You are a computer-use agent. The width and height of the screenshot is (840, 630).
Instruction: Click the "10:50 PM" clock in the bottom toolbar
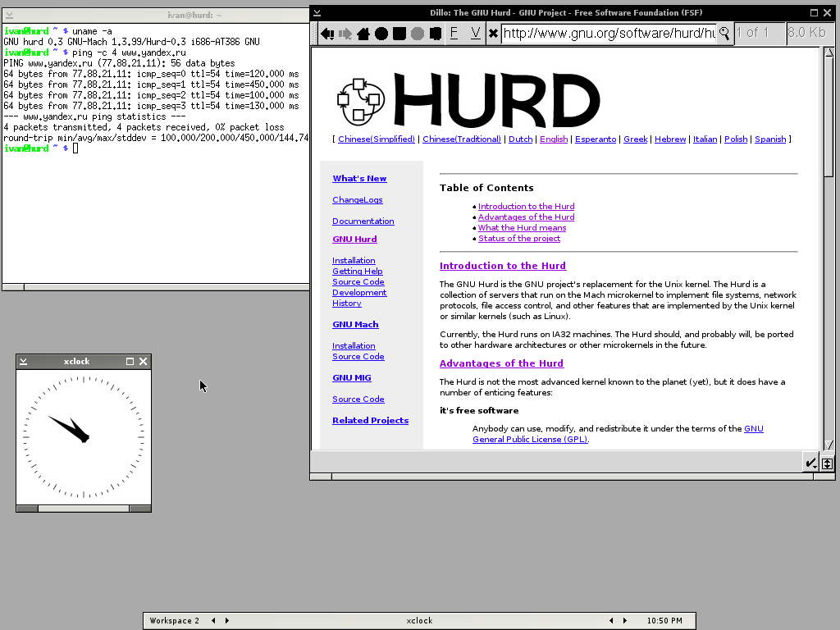pos(664,620)
